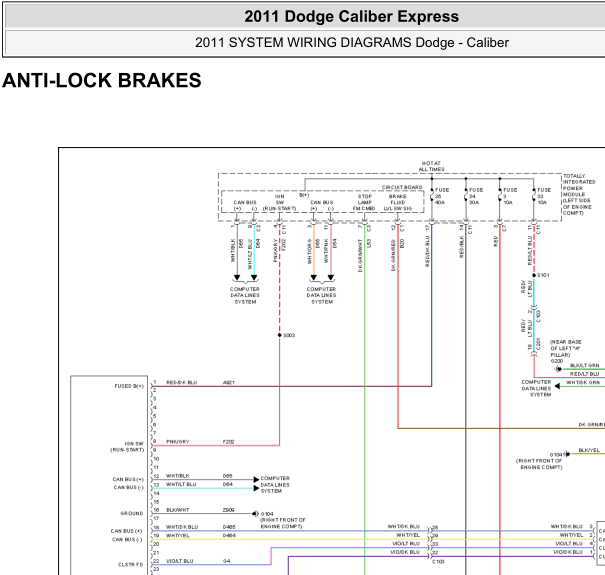Click the vertical "L53" circuit code
Image resolution: width=605 pixels, height=575 pixels.
point(369,244)
